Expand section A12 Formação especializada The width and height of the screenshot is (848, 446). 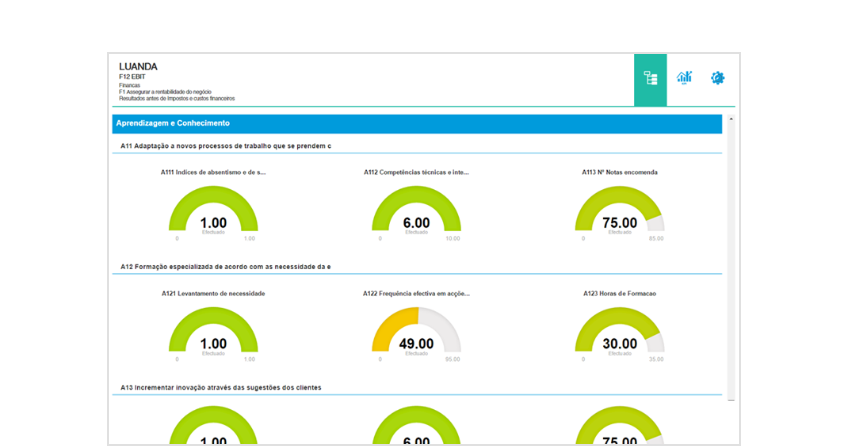225,267
